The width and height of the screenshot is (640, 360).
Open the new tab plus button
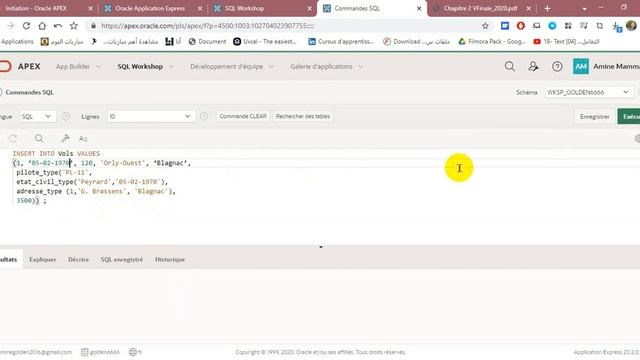tap(547, 8)
